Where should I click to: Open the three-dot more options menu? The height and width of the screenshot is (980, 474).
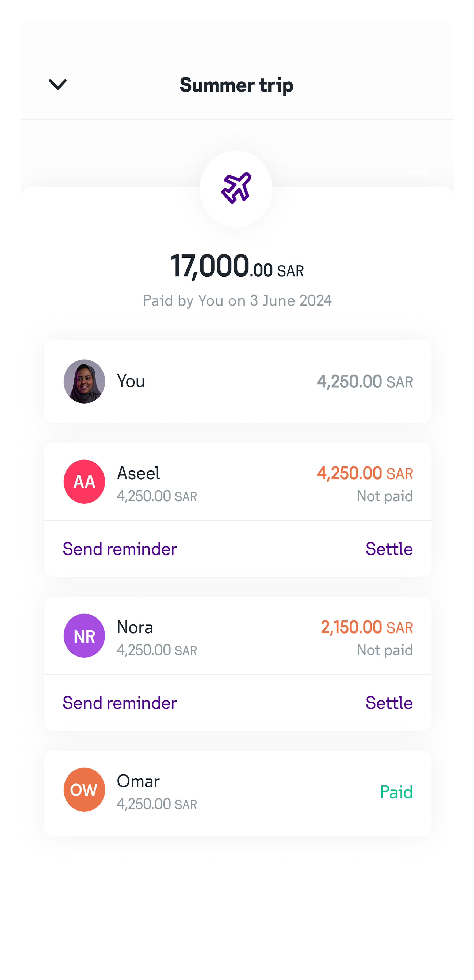[417, 173]
